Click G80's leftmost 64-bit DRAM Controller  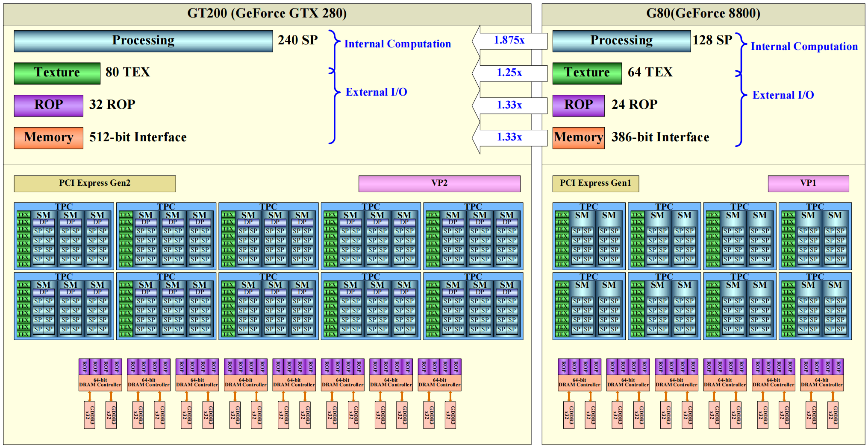580,383
